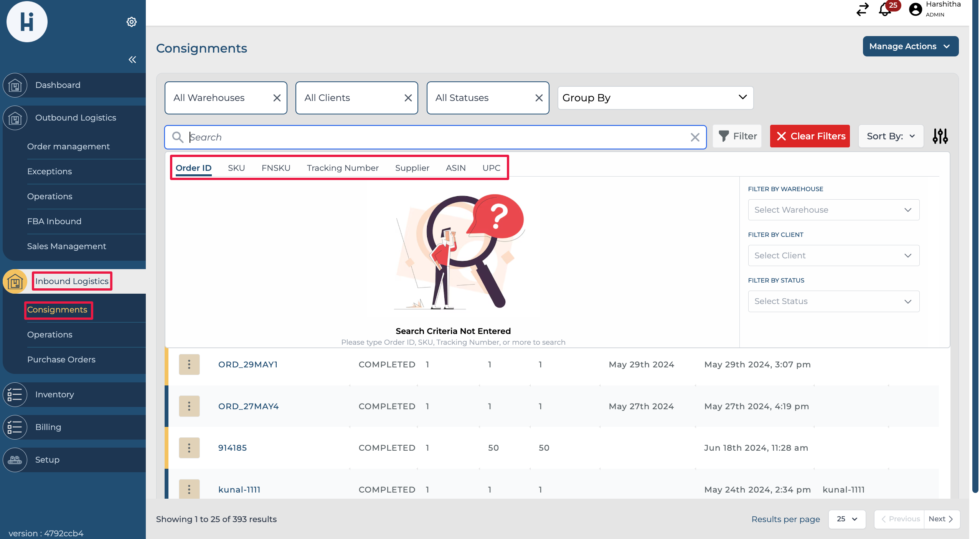Clear the search field X icon

[695, 137]
